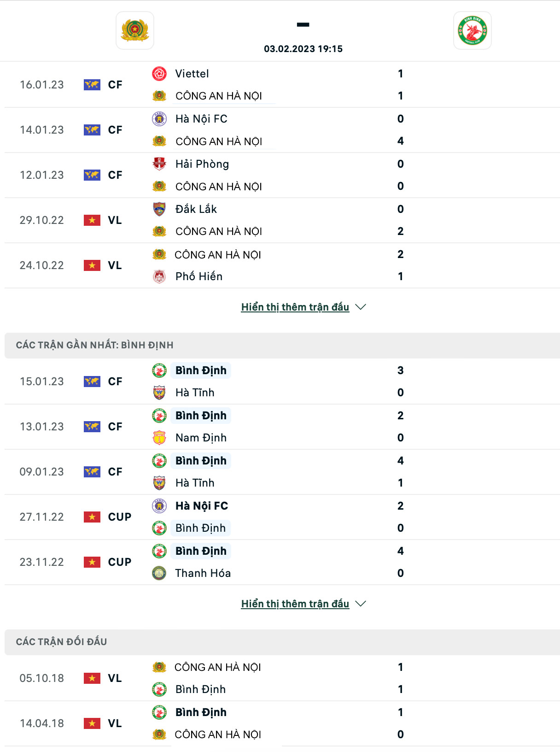Screen dimensions: 560x752
Task: Click the CF competition flag on 12.01.23 row
Action: pos(92,175)
